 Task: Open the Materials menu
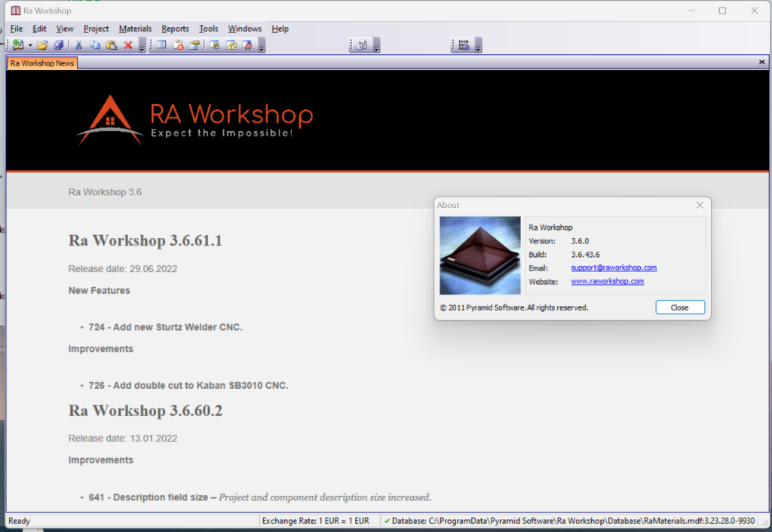pyautogui.click(x=135, y=29)
